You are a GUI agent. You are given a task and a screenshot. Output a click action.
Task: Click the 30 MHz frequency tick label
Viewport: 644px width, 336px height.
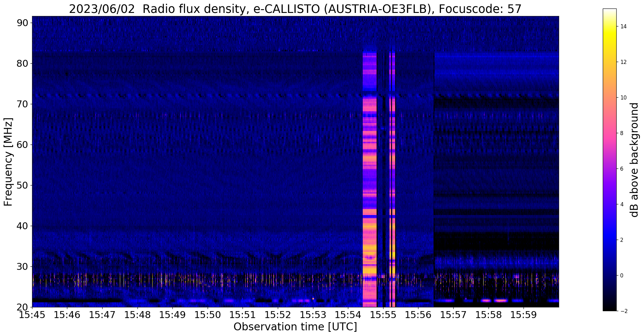click(x=23, y=266)
